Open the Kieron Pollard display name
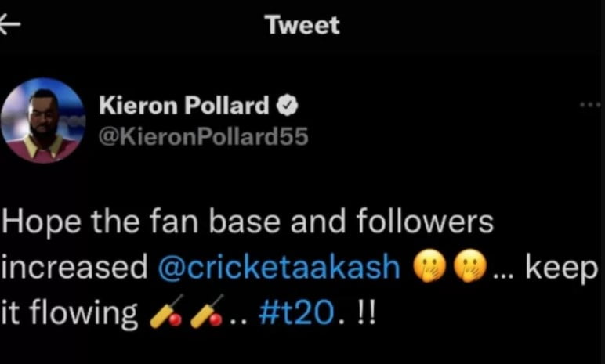This screenshot has height=364, width=605. pos(183,105)
